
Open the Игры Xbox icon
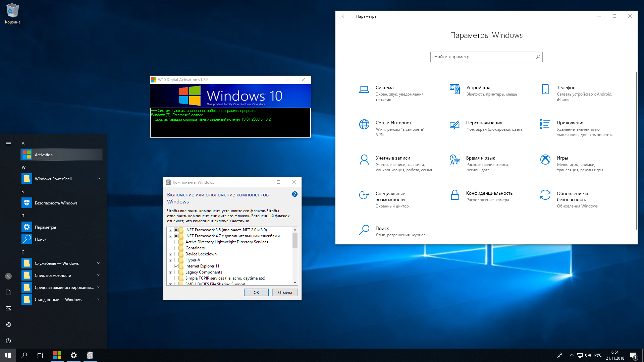click(x=545, y=160)
